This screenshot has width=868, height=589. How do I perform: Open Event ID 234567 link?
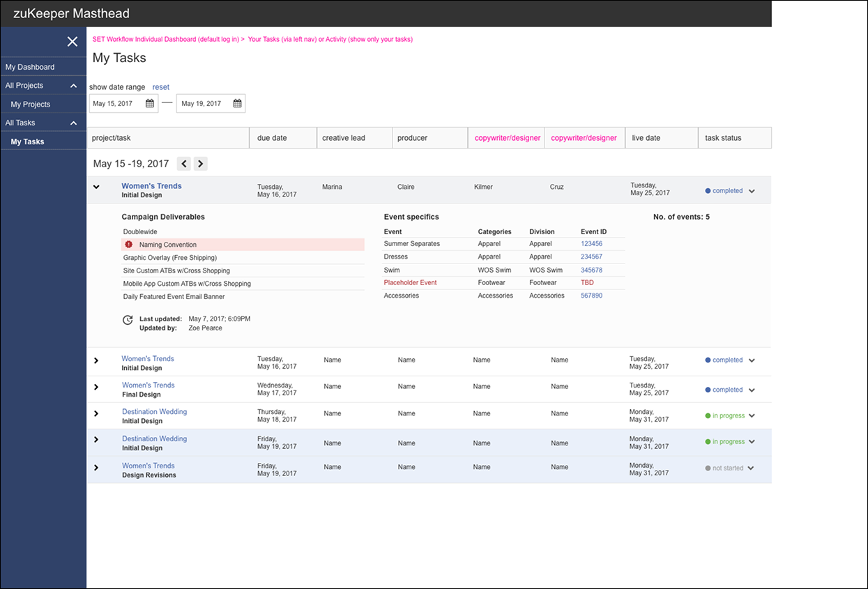point(591,257)
